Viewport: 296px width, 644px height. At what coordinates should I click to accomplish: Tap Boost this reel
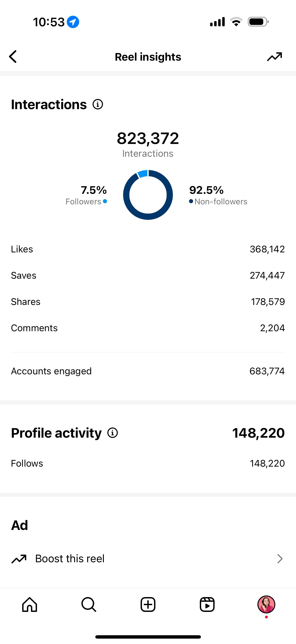click(x=70, y=558)
